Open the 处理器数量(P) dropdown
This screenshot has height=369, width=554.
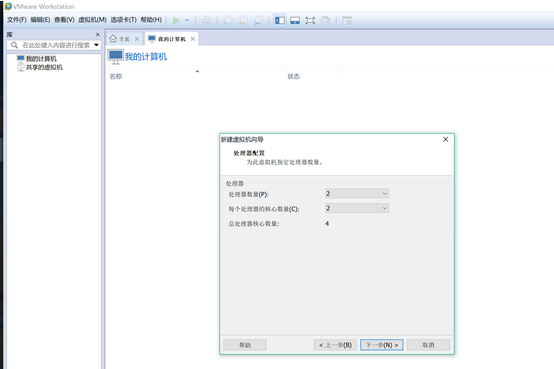[357, 194]
